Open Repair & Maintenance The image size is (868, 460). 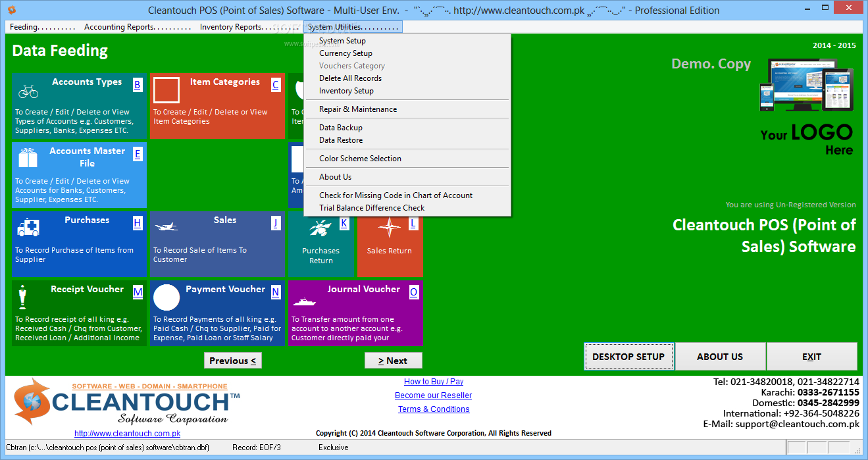[x=407, y=109]
